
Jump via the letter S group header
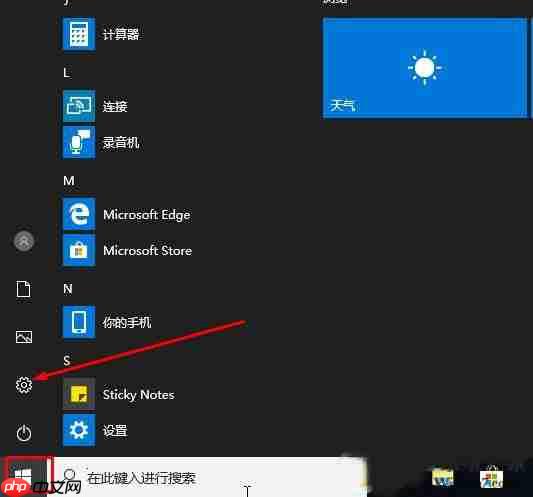point(67,360)
